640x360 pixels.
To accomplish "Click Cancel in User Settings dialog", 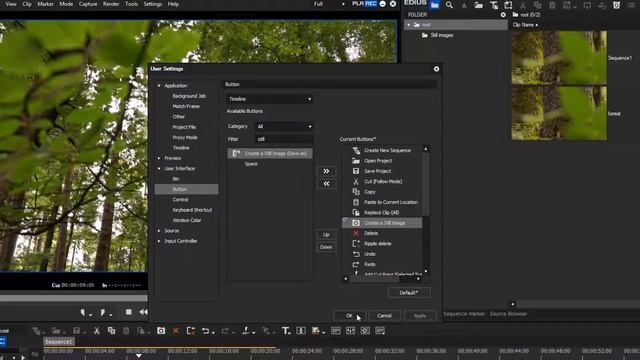I will tap(384, 316).
